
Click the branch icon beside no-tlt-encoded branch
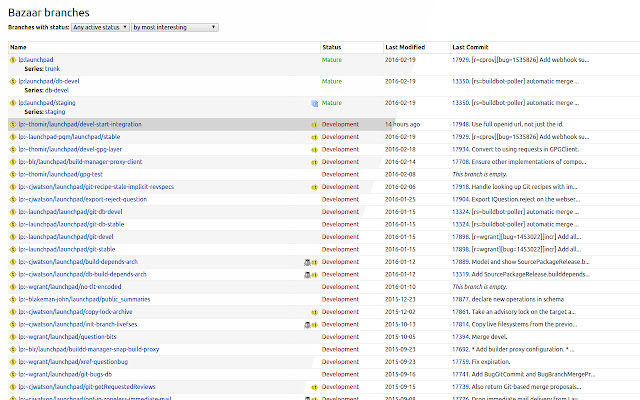(13, 287)
